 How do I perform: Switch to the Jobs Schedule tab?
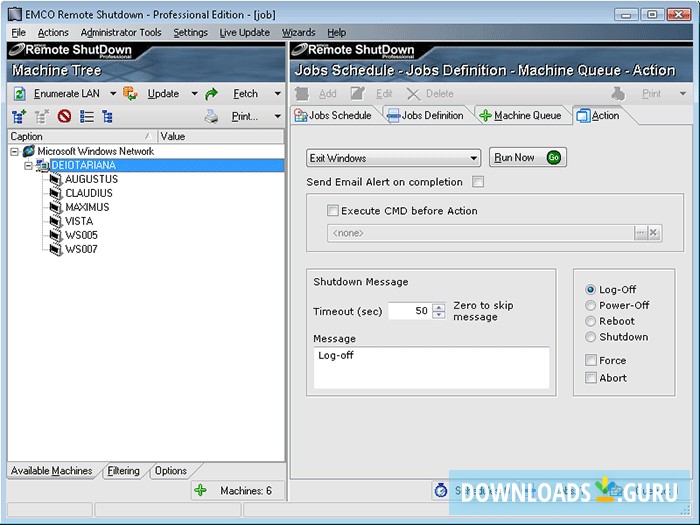[x=333, y=116]
